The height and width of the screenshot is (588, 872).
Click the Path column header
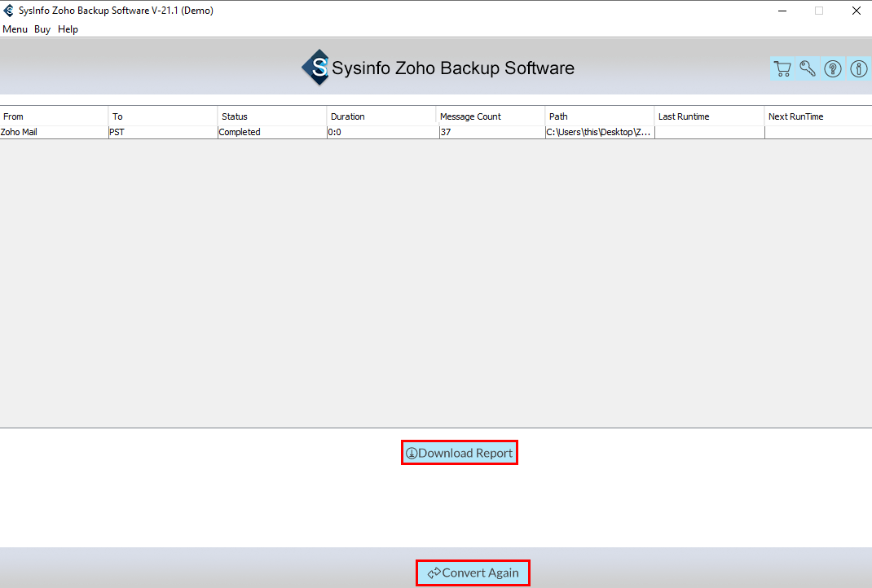tap(600, 116)
